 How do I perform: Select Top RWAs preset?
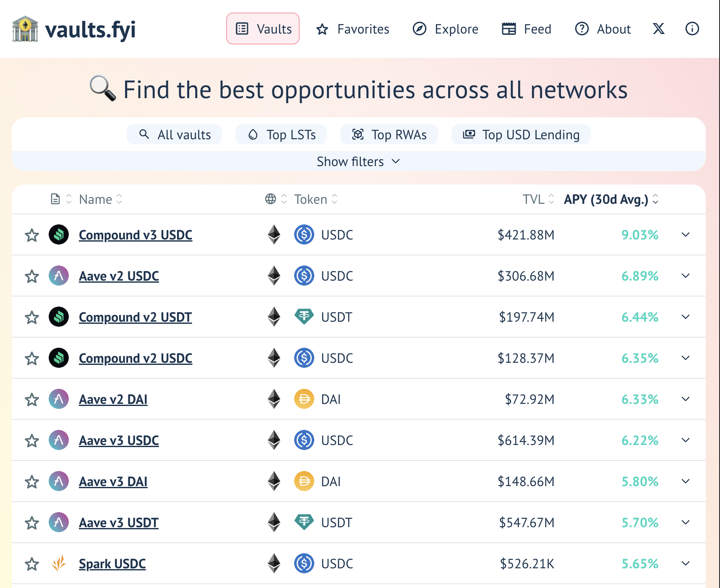389,134
